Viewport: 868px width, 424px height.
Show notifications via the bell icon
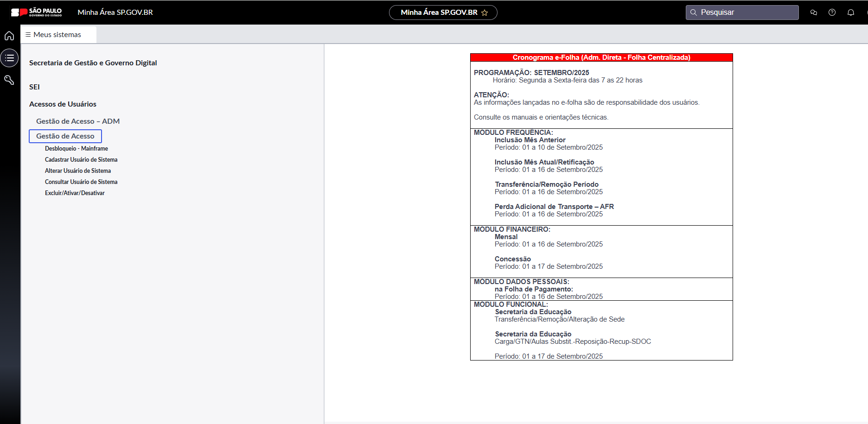pyautogui.click(x=850, y=13)
